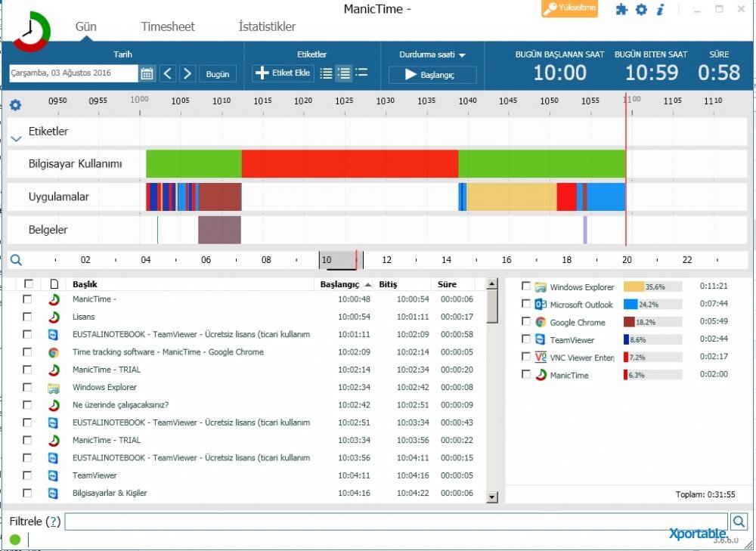This screenshot has width=756, height=551.
Task: Click red segment in Bilgisayar Kullanımı timeline
Action: coord(350,164)
